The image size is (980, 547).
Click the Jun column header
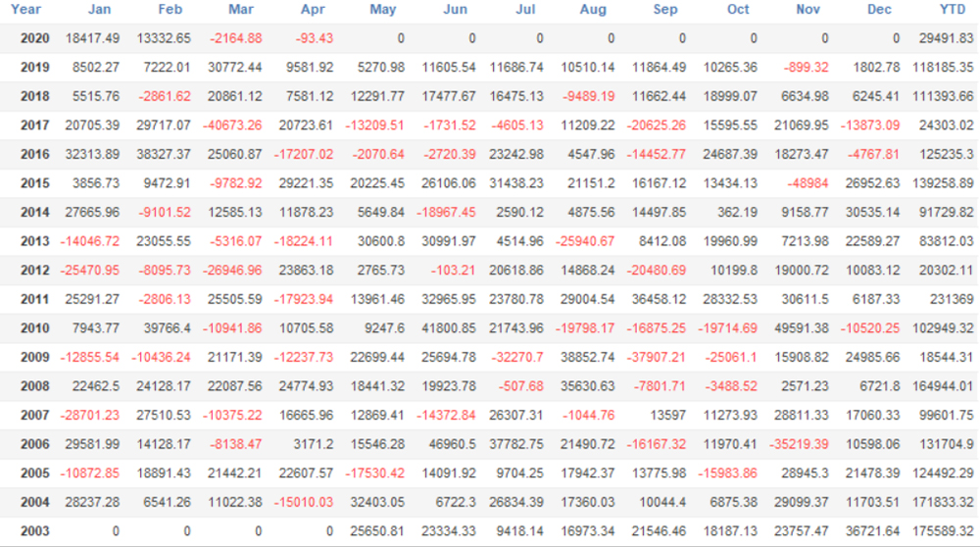click(455, 10)
